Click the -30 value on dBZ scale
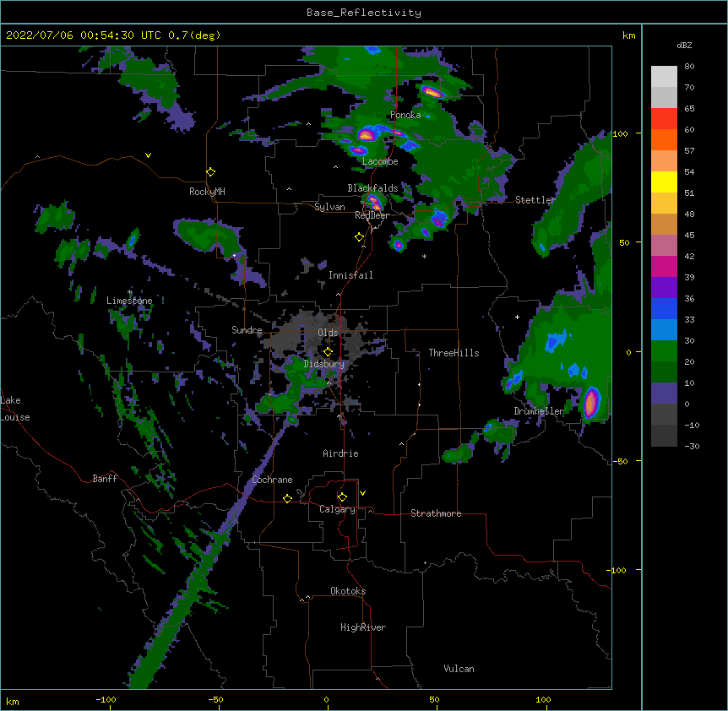This screenshot has height=711, width=728. pyautogui.click(x=692, y=446)
